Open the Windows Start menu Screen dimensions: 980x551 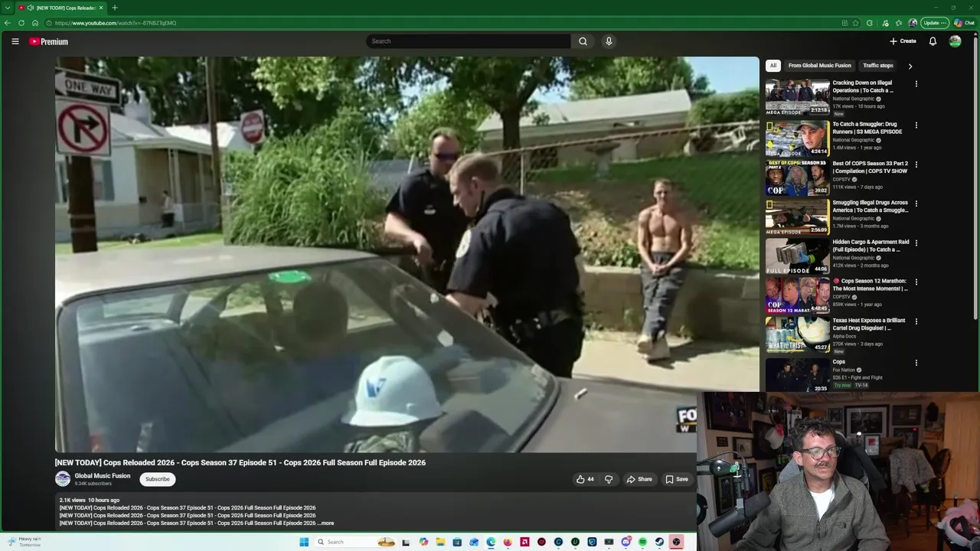point(304,542)
